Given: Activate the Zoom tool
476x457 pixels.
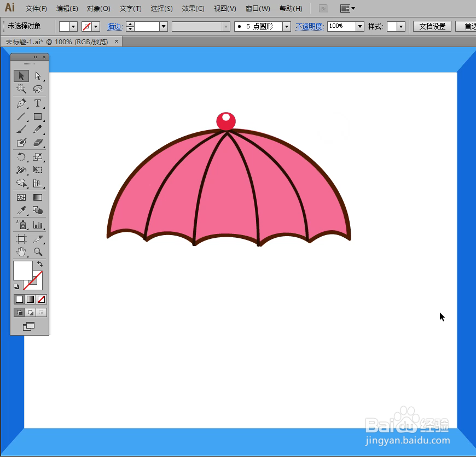Looking at the screenshot, I should [38, 252].
